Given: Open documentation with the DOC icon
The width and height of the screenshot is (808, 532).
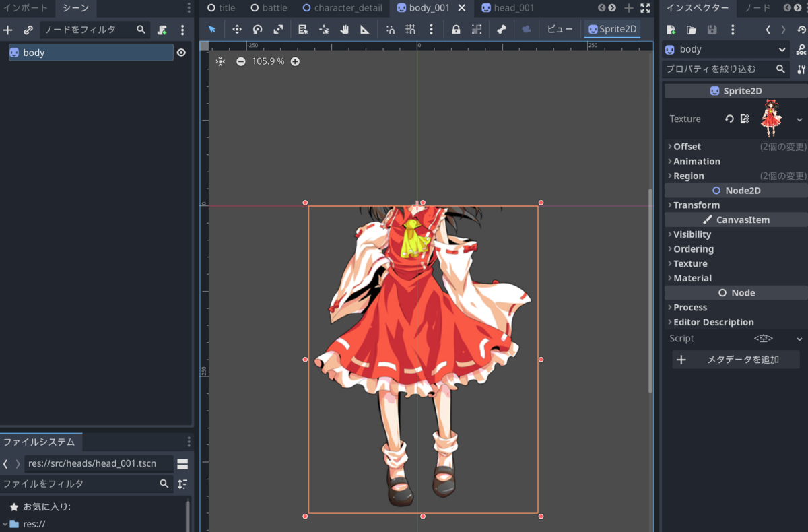Looking at the screenshot, I should (x=801, y=49).
